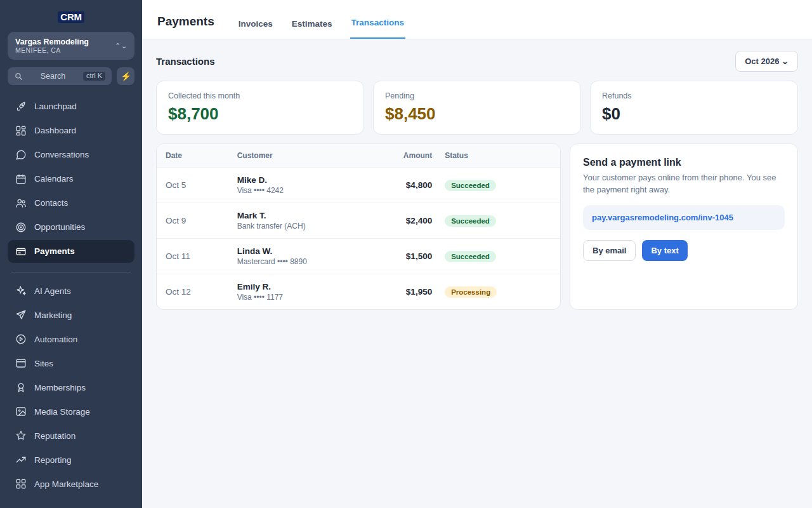Click the AI Agents sparkle icon

[21, 291]
